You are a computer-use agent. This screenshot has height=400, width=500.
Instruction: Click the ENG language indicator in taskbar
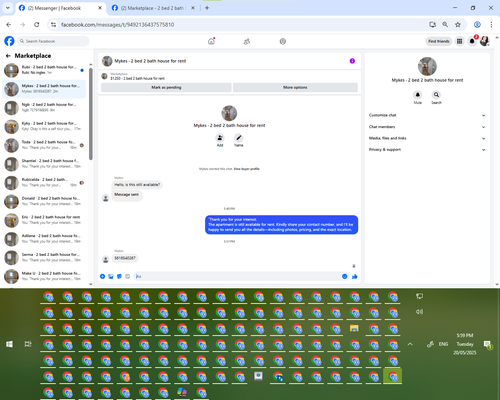click(x=443, y=344)
